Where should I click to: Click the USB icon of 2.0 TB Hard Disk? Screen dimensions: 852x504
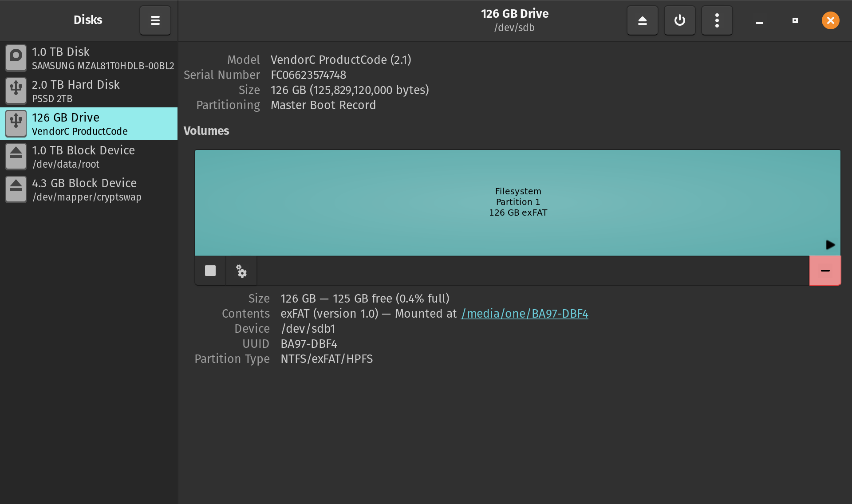pos(16,91)
